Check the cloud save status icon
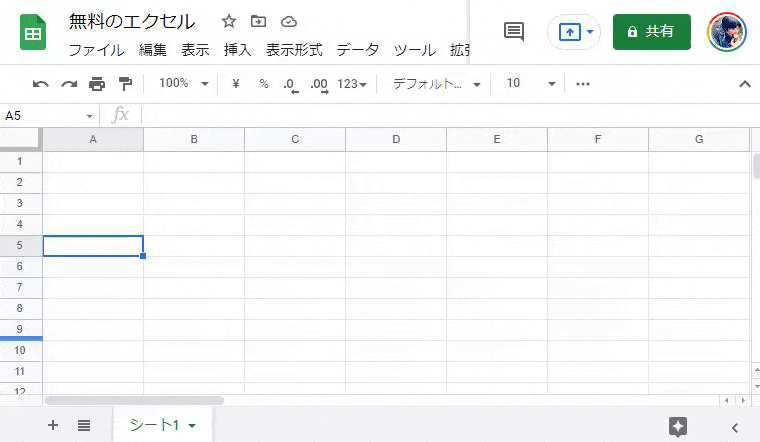Screen dimensions: 760x442 (289, 21)
